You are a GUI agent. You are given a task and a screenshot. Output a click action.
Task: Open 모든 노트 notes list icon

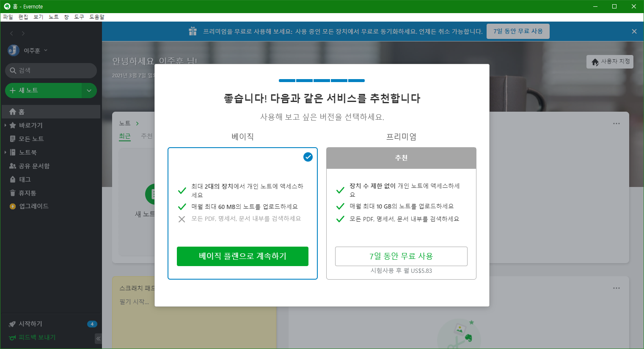click(13, 139)
